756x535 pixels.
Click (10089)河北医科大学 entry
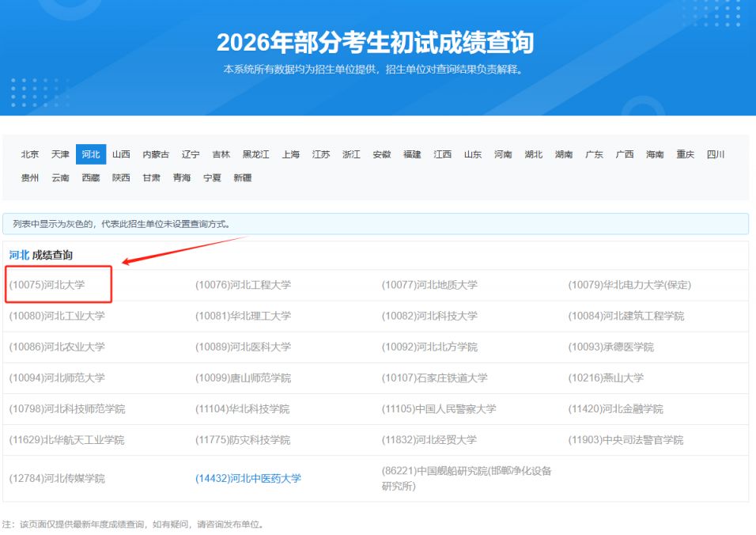[x=243, y=347]
